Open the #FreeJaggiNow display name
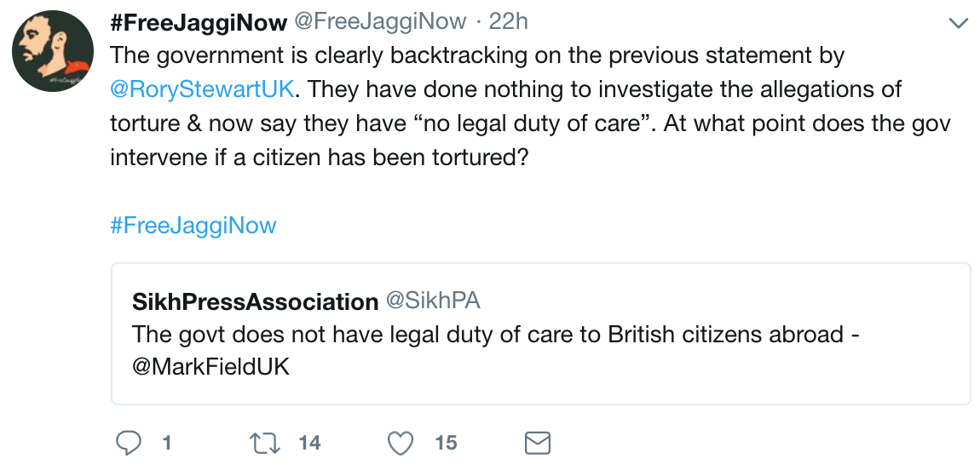 pyautogui.click(x=198, y=22)
